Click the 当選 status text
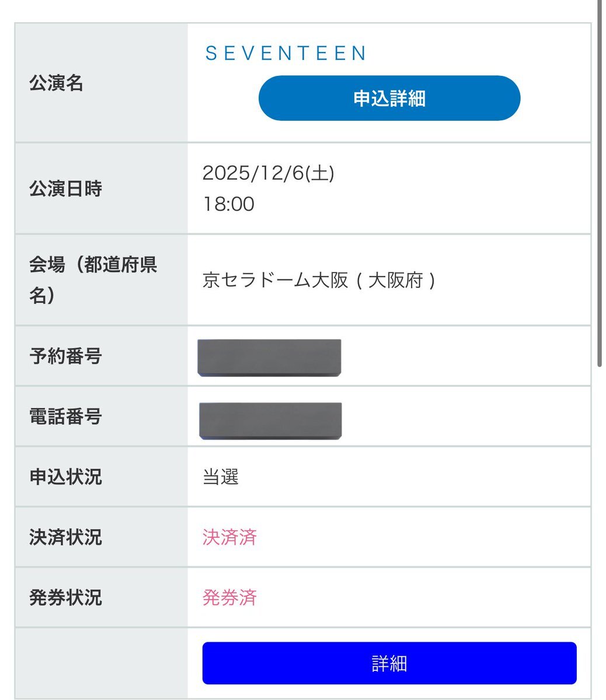 tap(221, 478)
